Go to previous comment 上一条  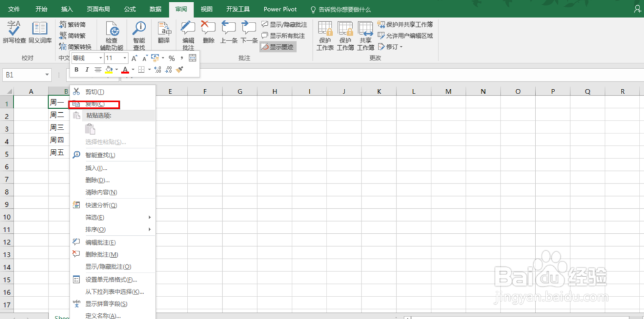click(x=229, y=33)
